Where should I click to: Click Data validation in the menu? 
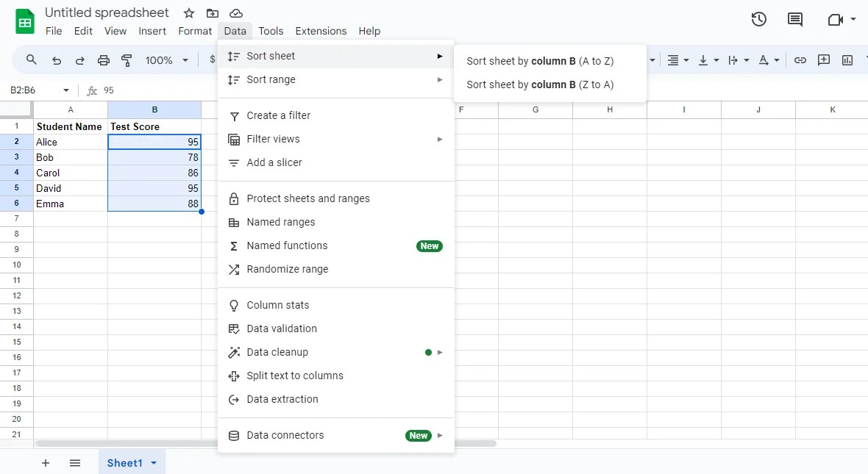(282, 328)
